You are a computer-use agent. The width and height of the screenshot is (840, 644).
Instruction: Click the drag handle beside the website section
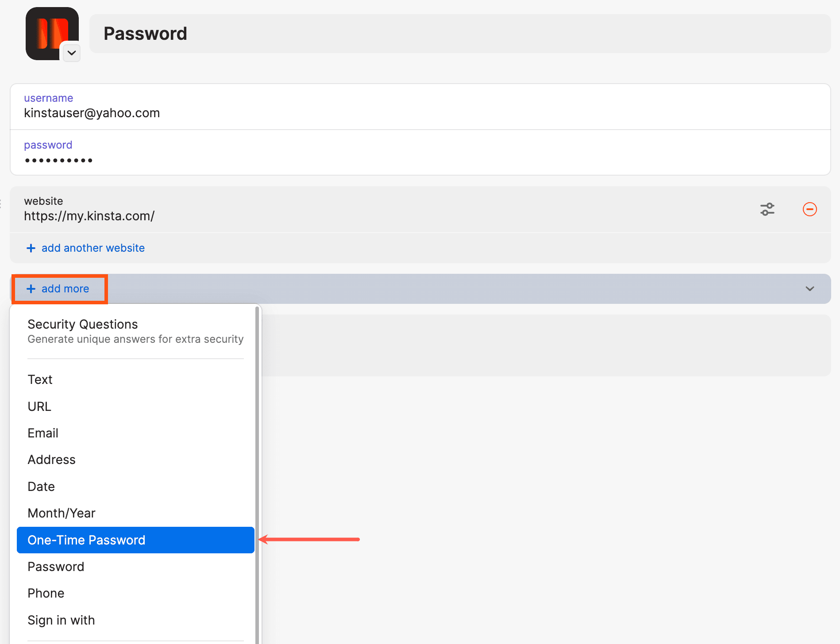click(2, 203)
